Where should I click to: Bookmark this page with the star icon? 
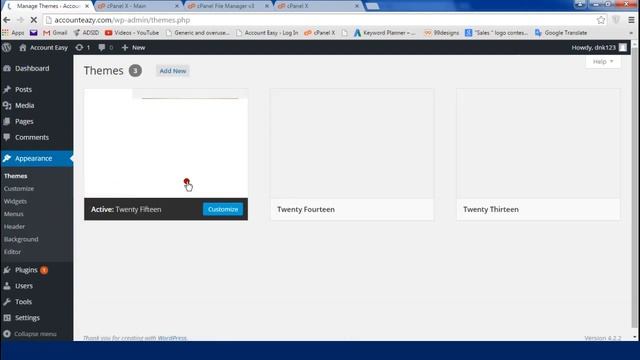click(x=601, y=20)
